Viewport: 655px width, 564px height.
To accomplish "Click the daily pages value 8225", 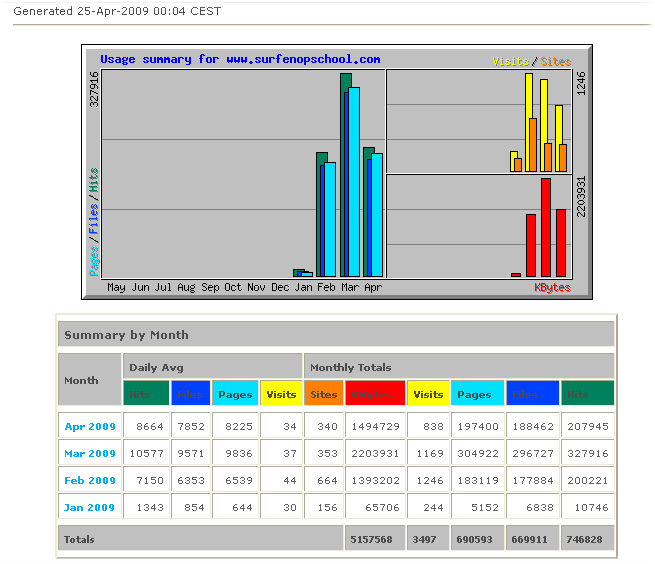I will point(239,427).
